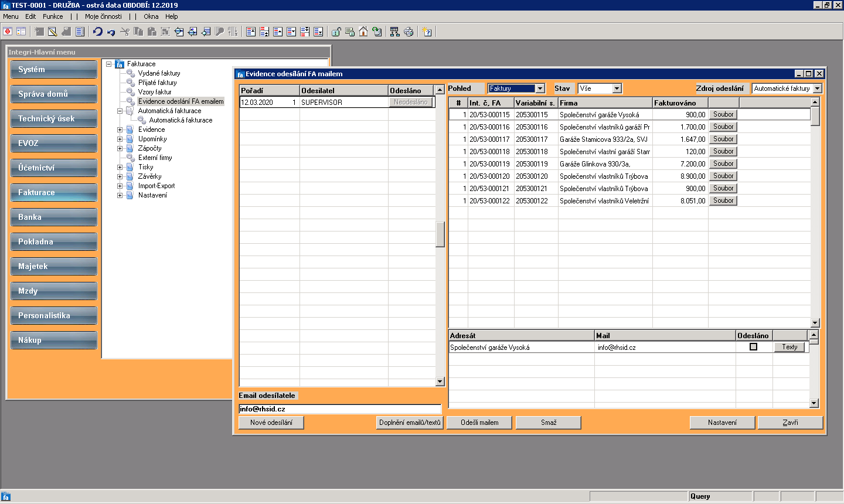This screenshot has width=844, height=504.
Task: Click the printer icon in toolbar
Action: coord(409,32)
